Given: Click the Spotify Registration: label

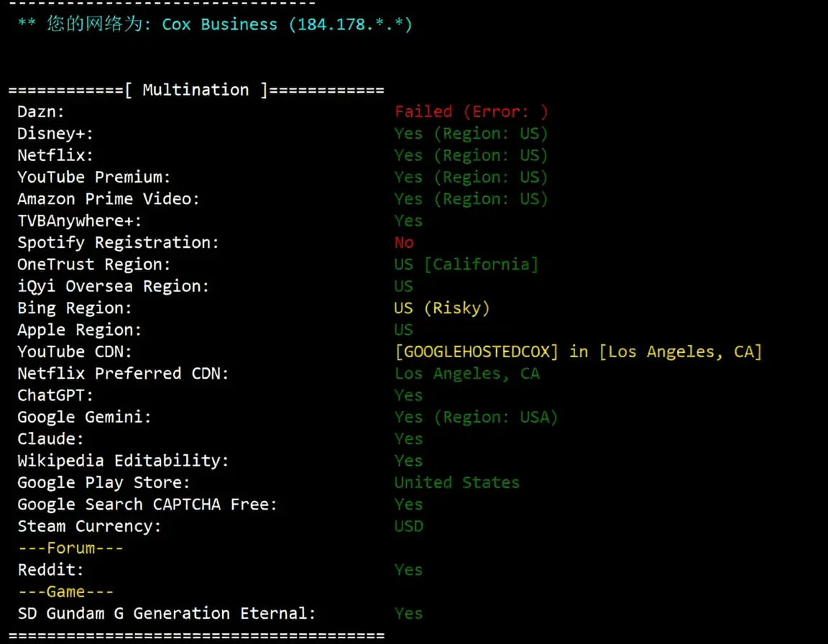Looking at the screenshot, I should tap(119, 243).
